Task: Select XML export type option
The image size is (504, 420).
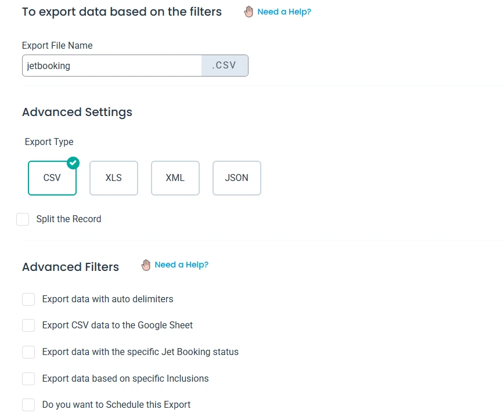Action: point(175,178)
